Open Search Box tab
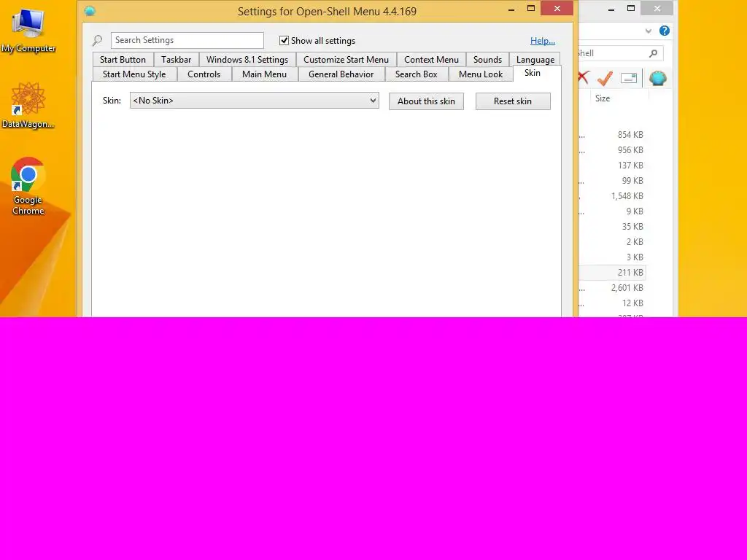Image resolution: width=747 pixels, height=560 pixels. click(416, 74)
